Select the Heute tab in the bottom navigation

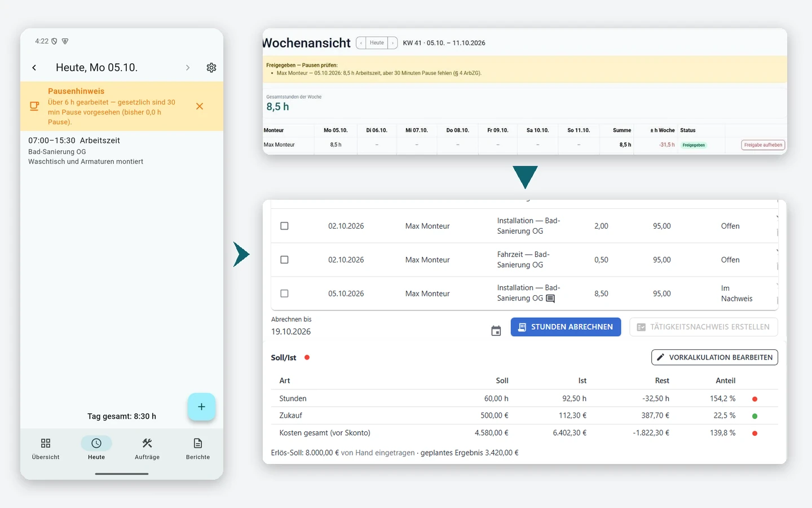click(96, 449)
